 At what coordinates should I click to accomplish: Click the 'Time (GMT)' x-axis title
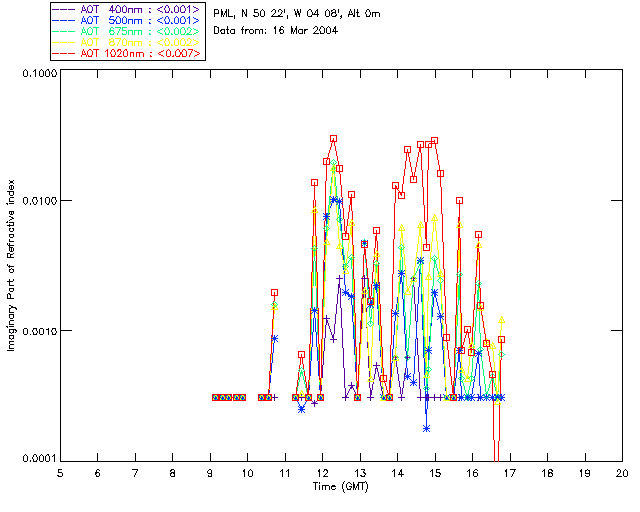[x=341, y=487]
